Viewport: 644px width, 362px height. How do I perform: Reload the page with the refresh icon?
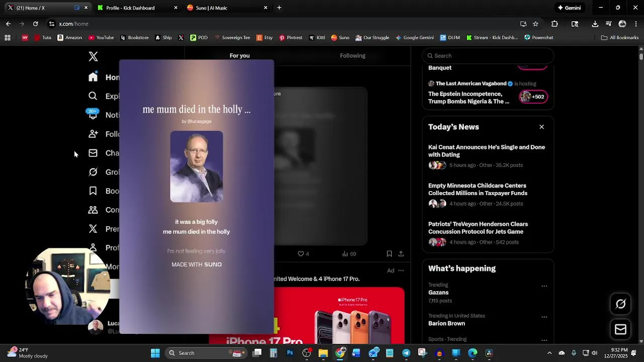tap(35, 24)
